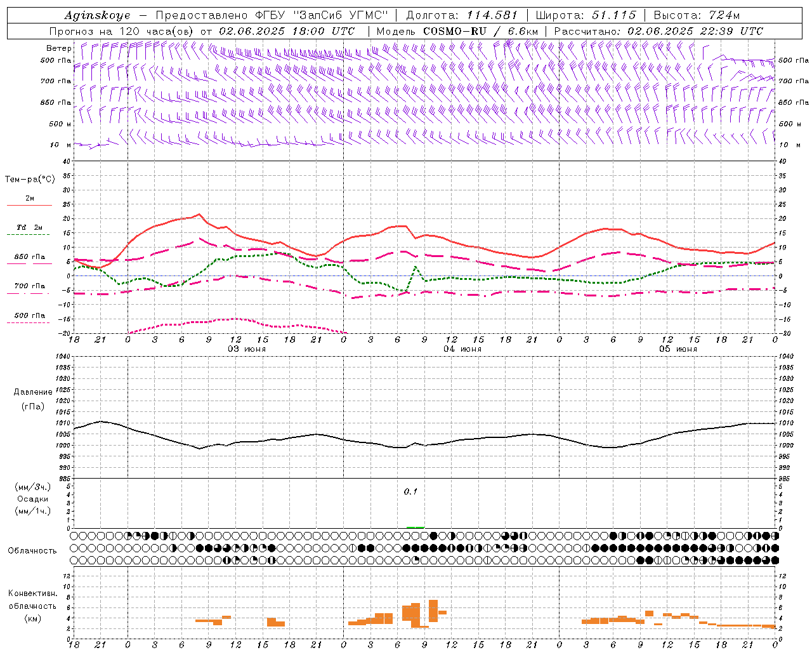The height and width of the screenshot is (650, 812).
Task: Click the 'Модель COSMO-RU / 6.6км' model label
Action: click(x=457, y=31)
